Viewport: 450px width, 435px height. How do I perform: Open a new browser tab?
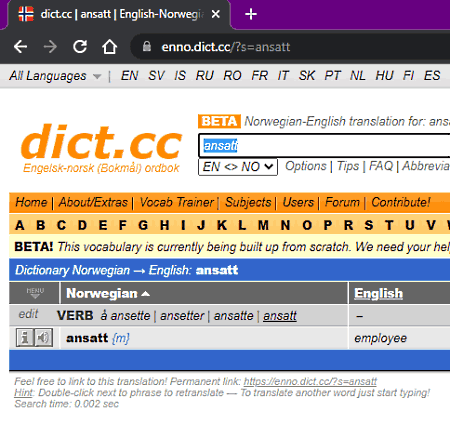[251, 14]
